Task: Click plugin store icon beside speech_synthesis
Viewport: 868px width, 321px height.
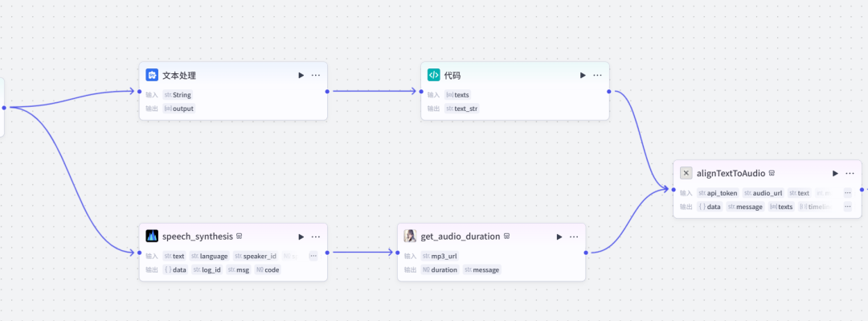Action: click(240, 237)
